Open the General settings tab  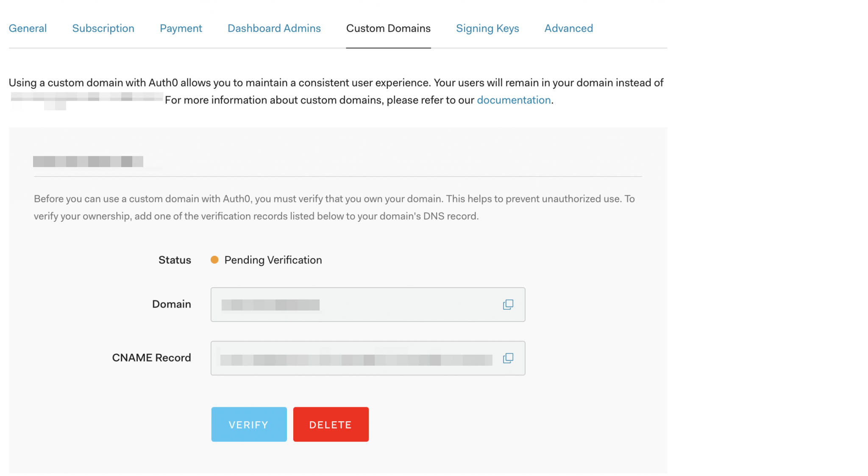(28, 28)
